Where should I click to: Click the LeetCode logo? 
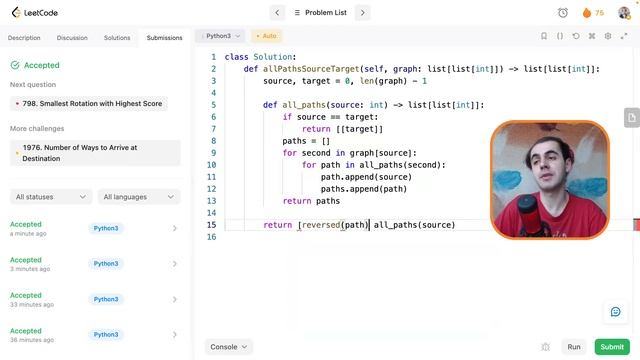34,13
